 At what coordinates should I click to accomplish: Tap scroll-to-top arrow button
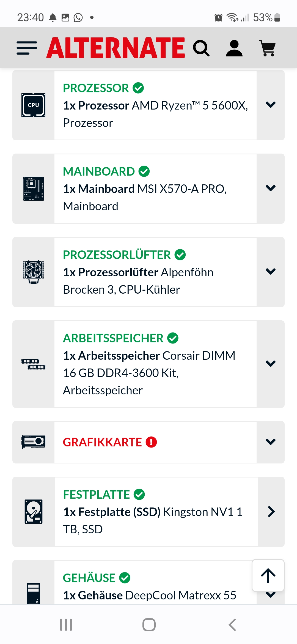point(268,575)
